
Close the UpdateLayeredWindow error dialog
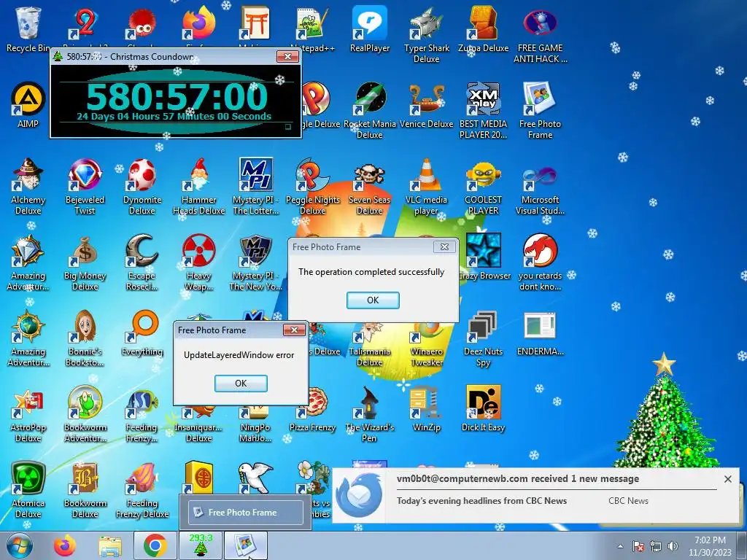click(x=294, y=330)
